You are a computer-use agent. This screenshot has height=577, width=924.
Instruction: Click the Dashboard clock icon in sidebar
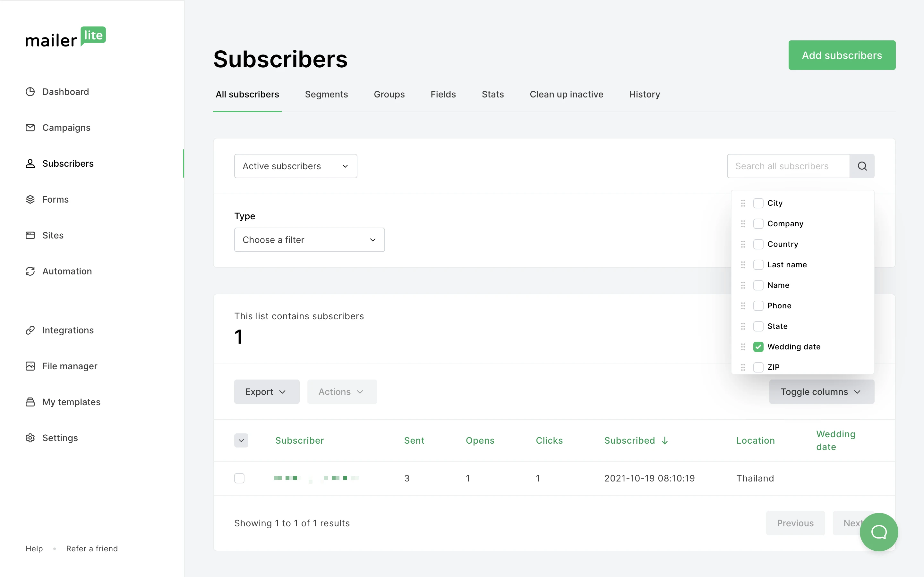pos(30,92)
